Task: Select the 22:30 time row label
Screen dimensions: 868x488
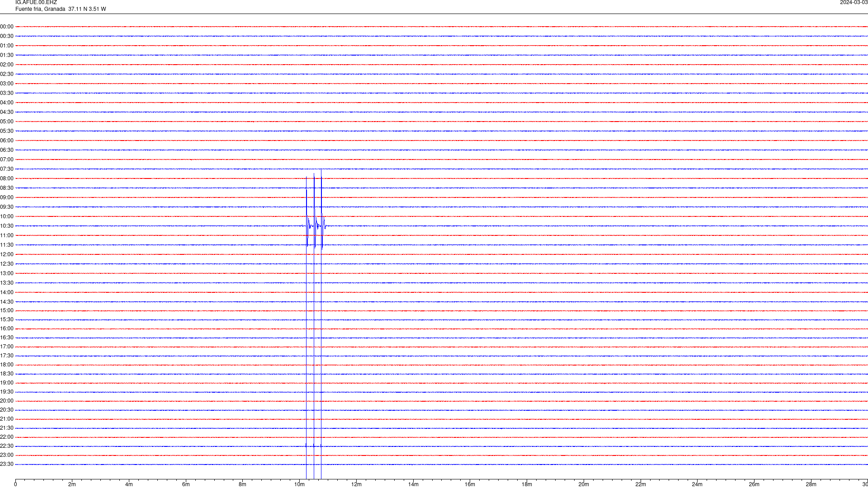Action: pyautogui.click(x=7, y=446)
